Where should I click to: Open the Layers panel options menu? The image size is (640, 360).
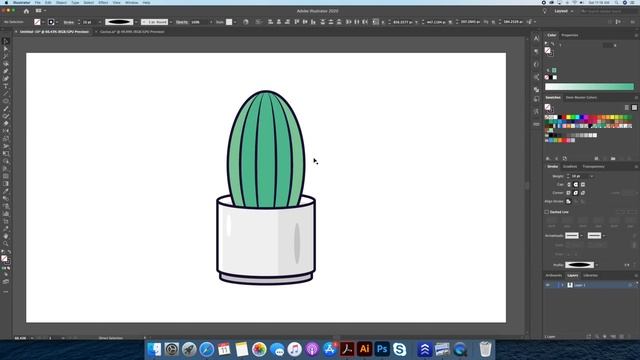point(636,276)
